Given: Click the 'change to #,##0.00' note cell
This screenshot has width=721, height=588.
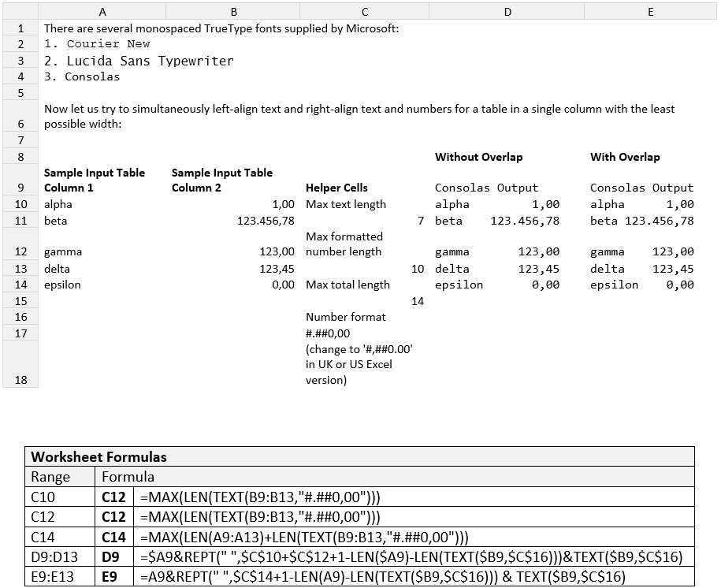Looking at the screenshot, I should pos(359,364).
